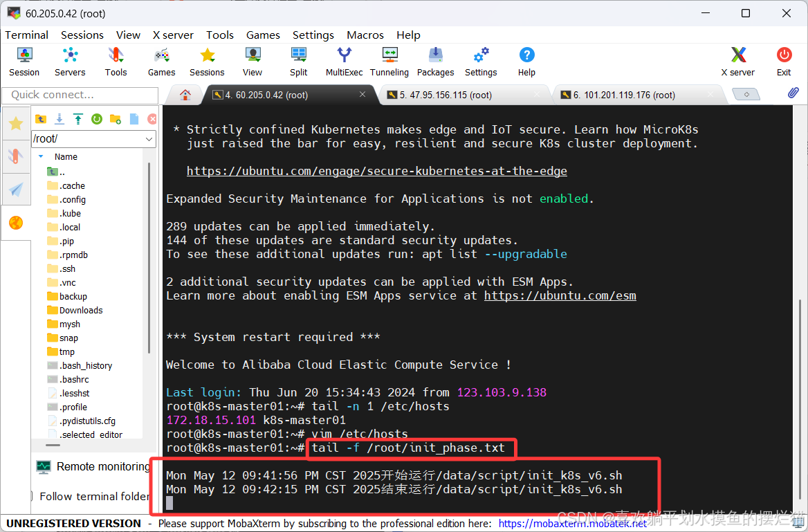Select the mysh folder

click(x=64, y=324)
